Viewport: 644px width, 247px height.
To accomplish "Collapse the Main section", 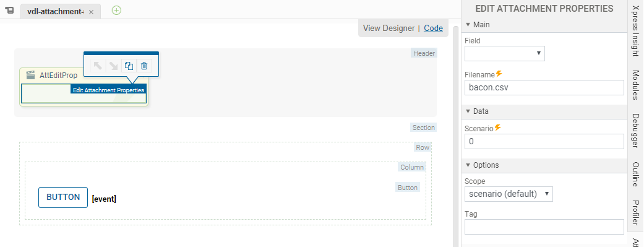I will [468, 25].
